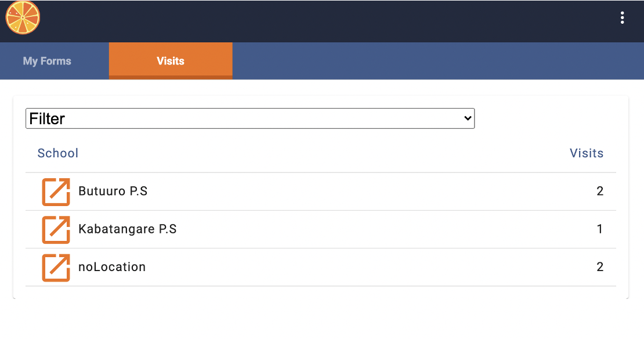Expand the Filter dropdown
This screenshot has height=339, width=644.
pyautogui.click(x=249, y=118)
